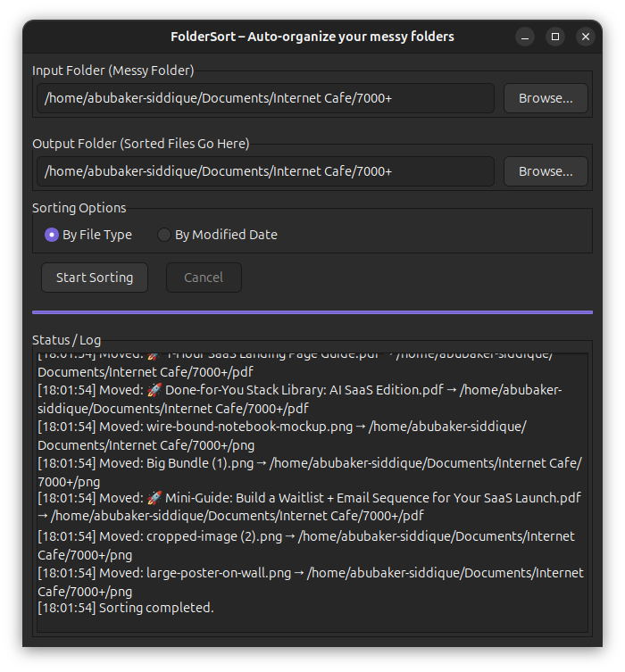Image resolution: width=625 pixels, height=672 pixels.
Task: Click the Cancel button
Action: coord(204,278)
